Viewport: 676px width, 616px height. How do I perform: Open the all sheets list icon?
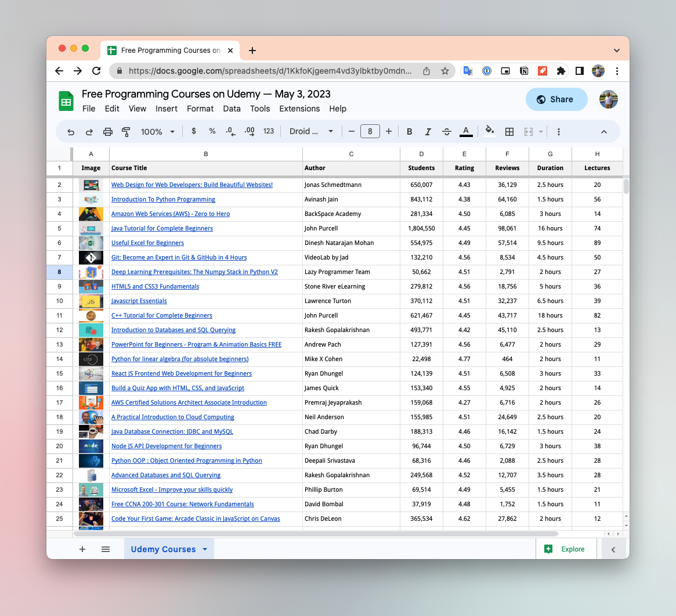click(106, 549)
